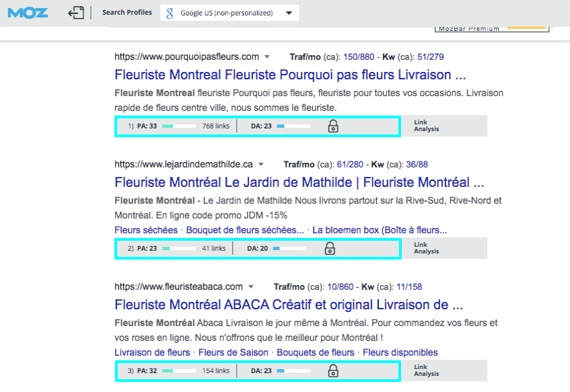This screenshot has width=570, height=392.
Task: Click the PA 33 score bar
Action: pyautogui.click(x=177, y=126)
